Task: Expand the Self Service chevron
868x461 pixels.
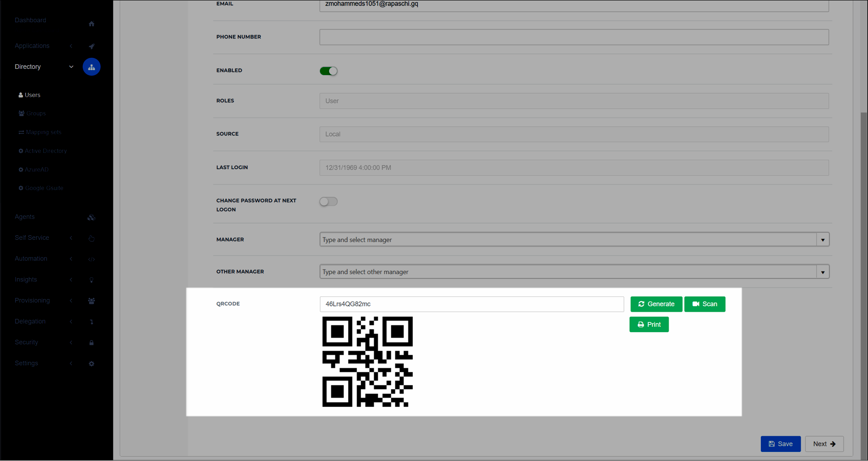Action: 71,238
